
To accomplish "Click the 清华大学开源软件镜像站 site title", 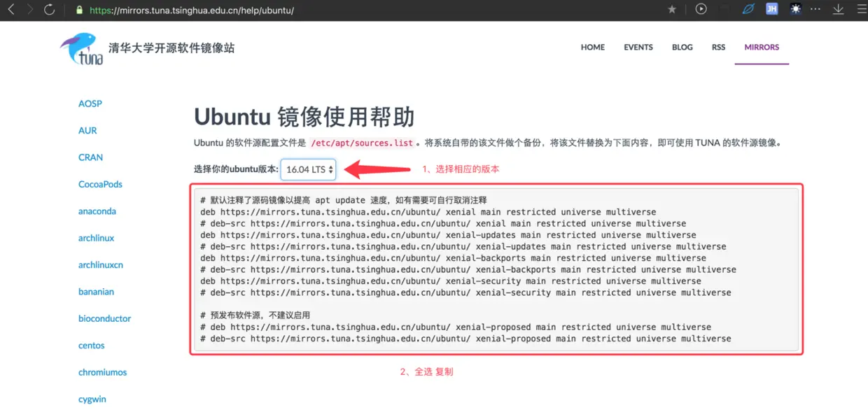I will click(171, 48).
